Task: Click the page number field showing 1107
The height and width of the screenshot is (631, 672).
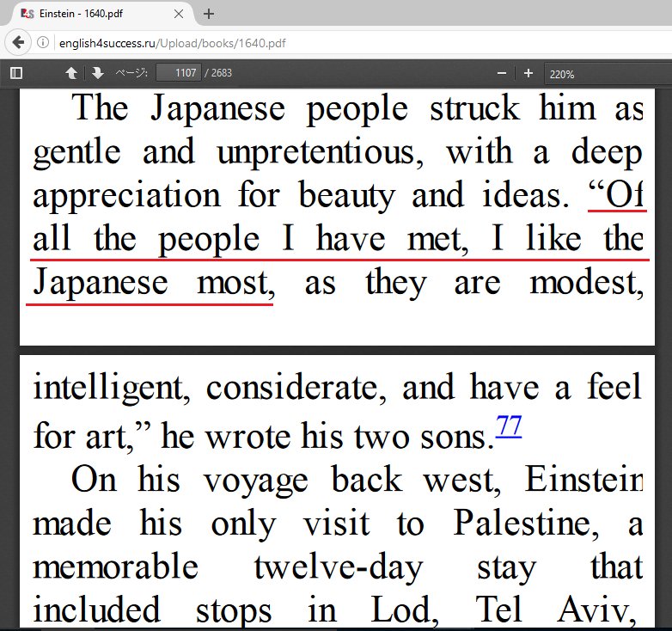Action: [x=178, y=73]
